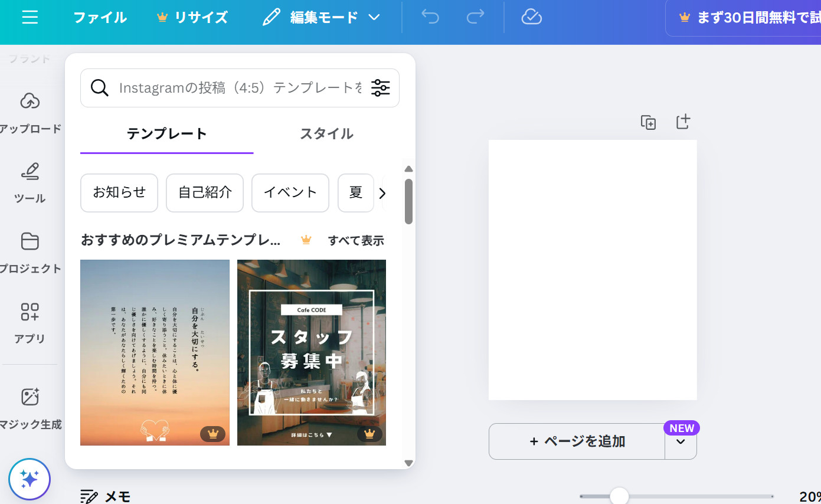Choose the スタッフ募集中 cafe template
821x504 pixels.
(312, 352)
